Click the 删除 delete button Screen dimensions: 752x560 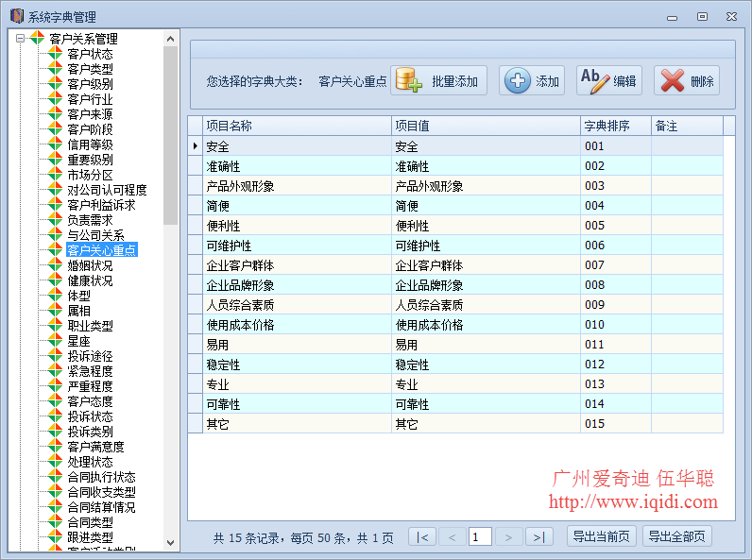687,80
